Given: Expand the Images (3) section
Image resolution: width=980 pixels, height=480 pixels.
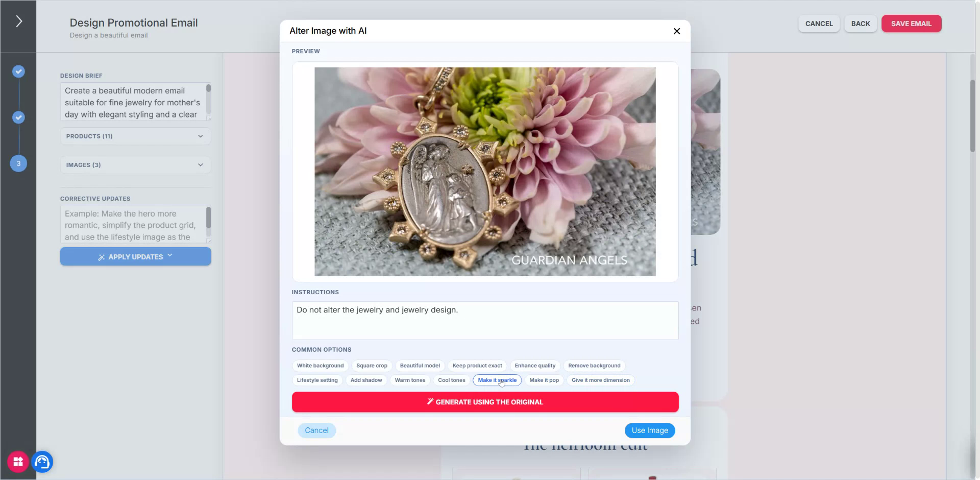Looking at the screenshot, I should [x=135, y=165].
